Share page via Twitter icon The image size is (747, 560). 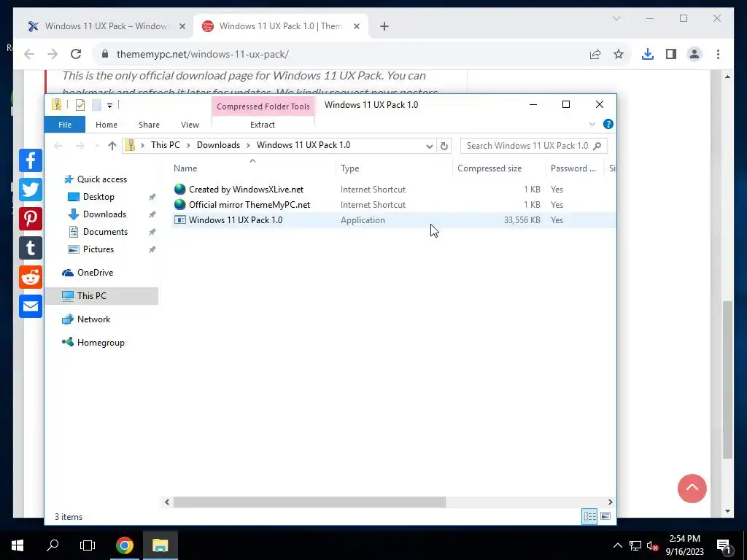point(31,190)
